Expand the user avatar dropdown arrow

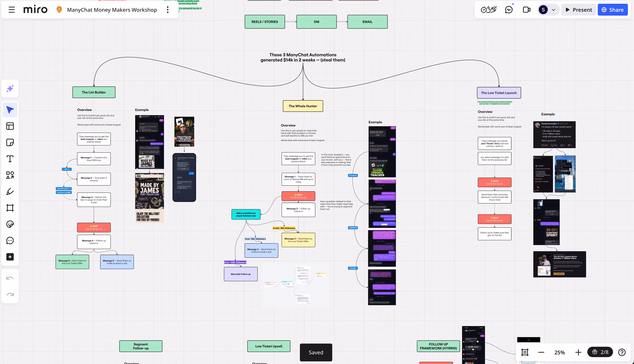[553, 10]
